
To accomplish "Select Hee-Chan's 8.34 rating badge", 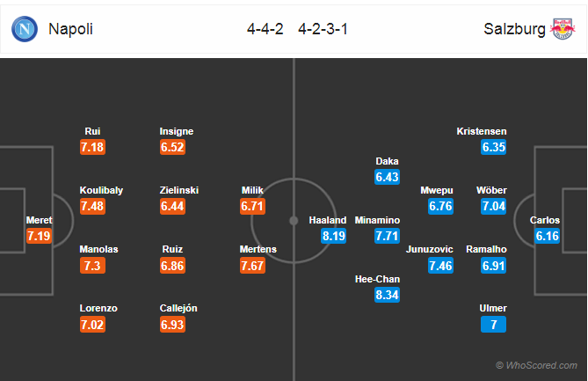I will point(387,295).
